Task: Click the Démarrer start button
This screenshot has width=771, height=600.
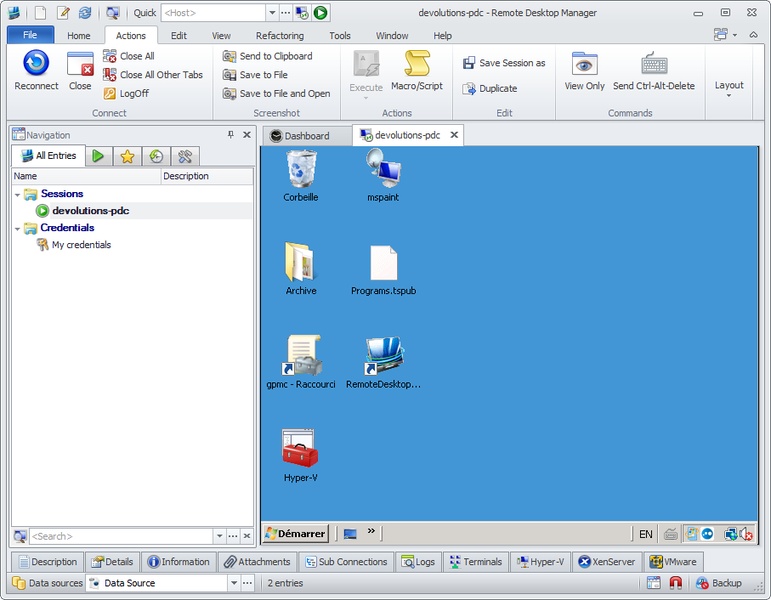Action: coord(295,534)
